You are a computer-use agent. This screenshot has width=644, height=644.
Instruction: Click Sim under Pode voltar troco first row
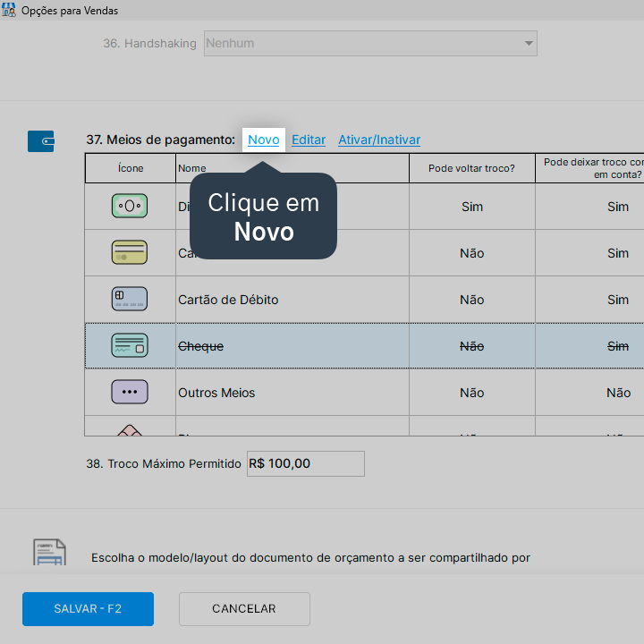coord(472,207)
